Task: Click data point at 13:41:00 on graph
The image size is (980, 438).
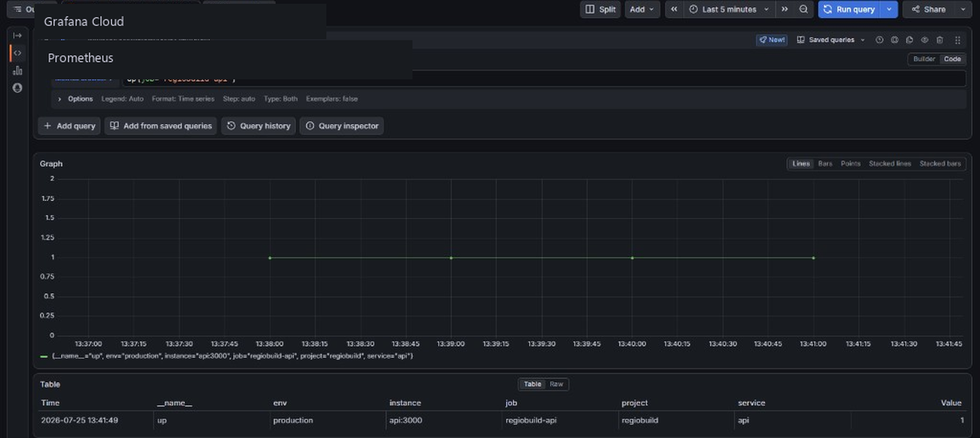Action: click(813, 257)
